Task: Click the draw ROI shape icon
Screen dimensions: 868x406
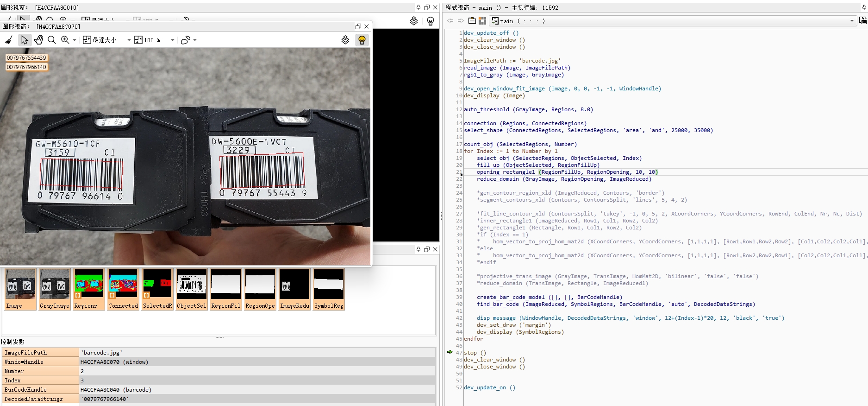Action: (185, 40)
